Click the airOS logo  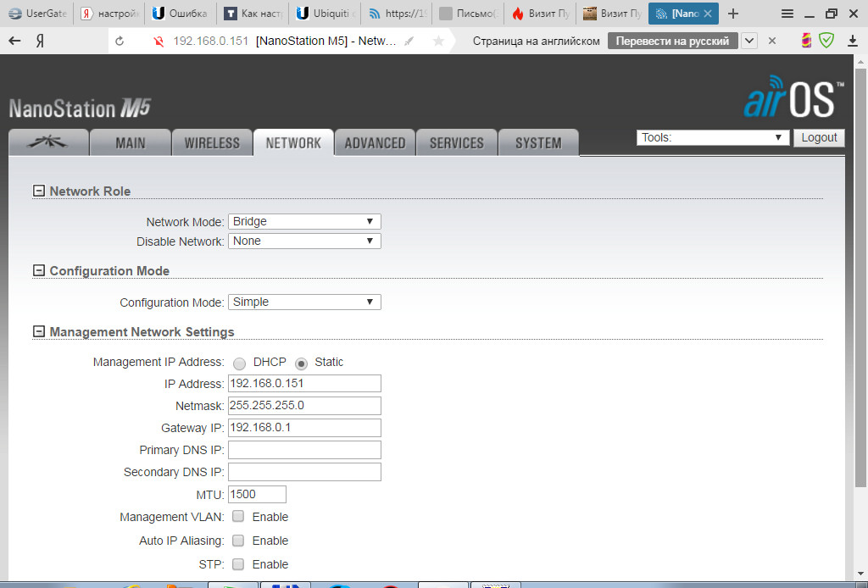point(793,97)
